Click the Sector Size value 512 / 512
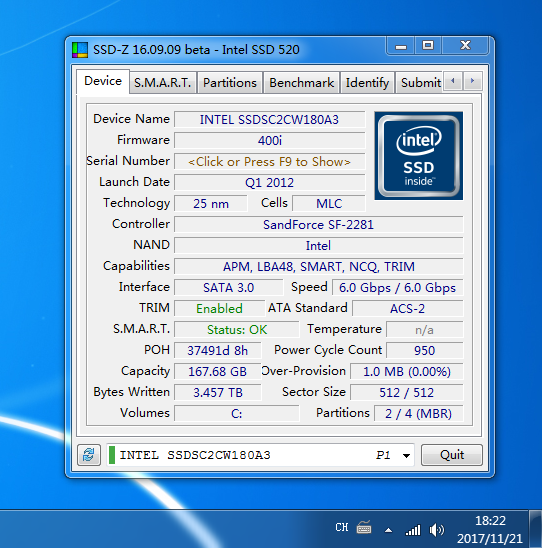The width and height of the screenshot is (542, 548). (x=407, y=392)
